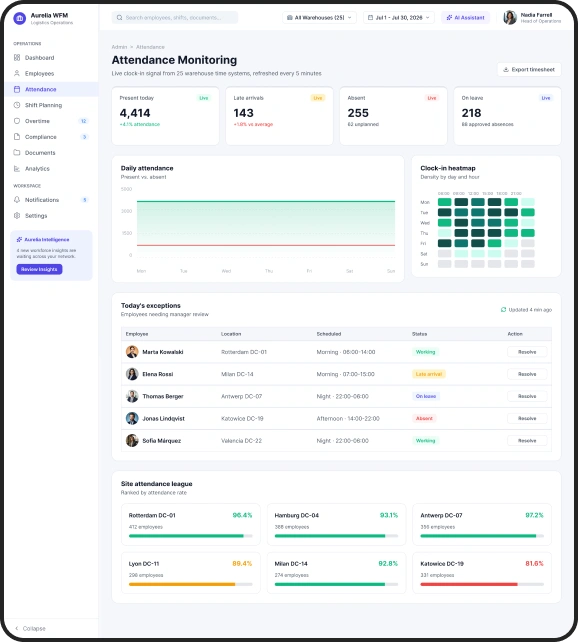Viewport: 578px width, 642px height.
Task: Click Elena Rossi's avatar
Action: (132, 374)
